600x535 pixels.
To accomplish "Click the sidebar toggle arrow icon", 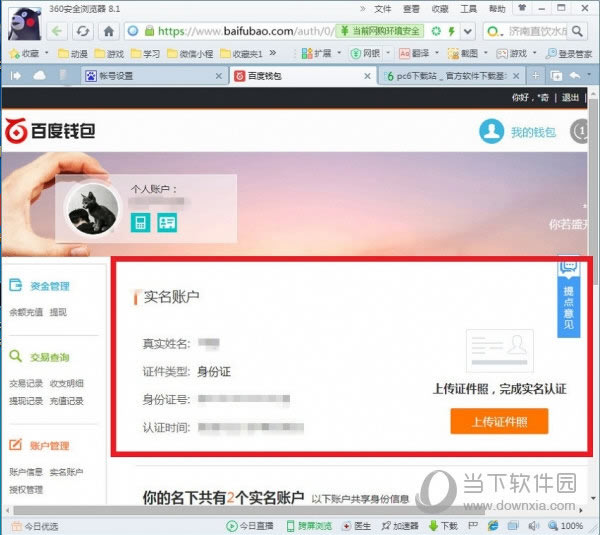I will [16, 76].
